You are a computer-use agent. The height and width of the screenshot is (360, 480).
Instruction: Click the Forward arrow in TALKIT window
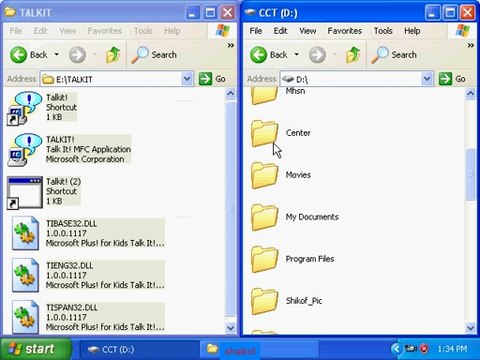pos(77,55)
